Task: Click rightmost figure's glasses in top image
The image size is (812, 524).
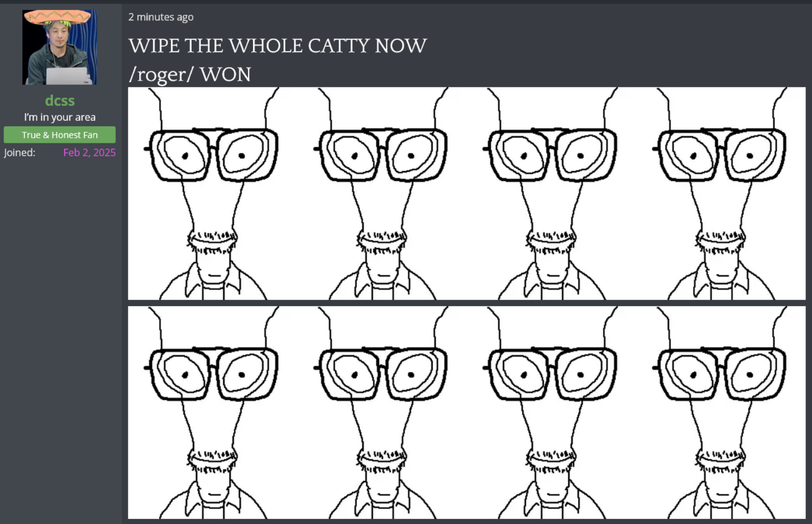Action: 721,155
